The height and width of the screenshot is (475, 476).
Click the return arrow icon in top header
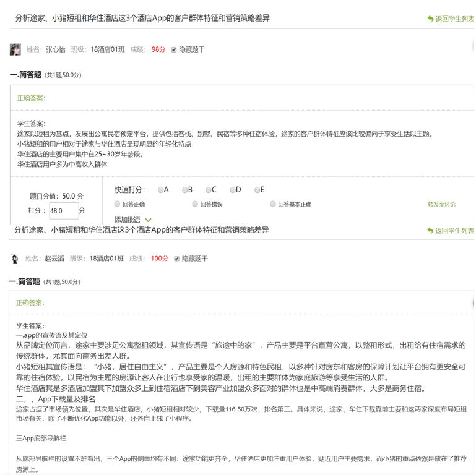pyautogui.click(x=430, y=19)
